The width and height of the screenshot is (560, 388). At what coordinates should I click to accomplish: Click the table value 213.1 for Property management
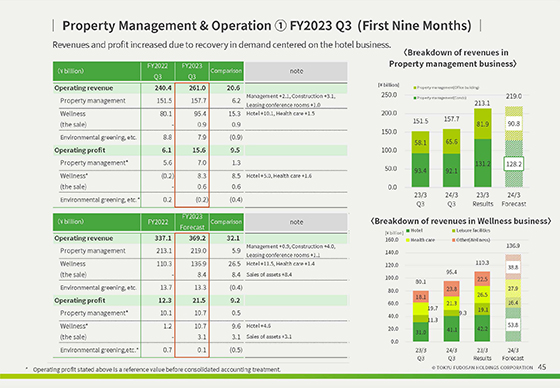point(164,251)
